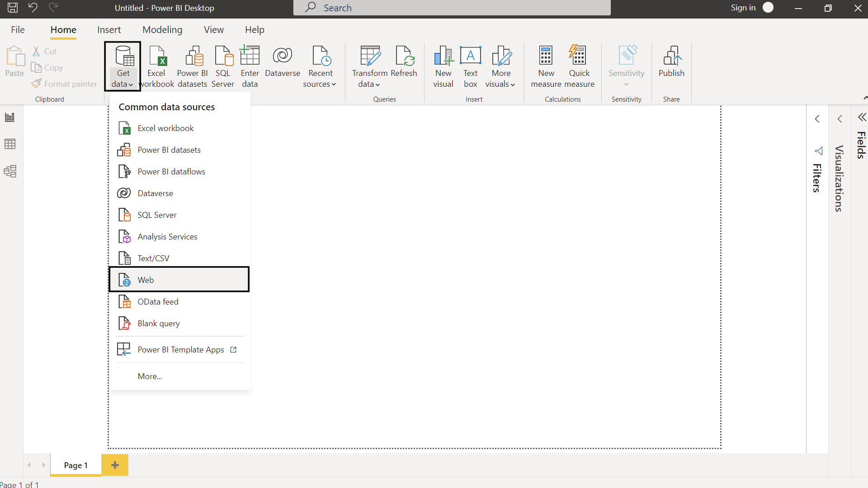
Task: Expand More visuals dropdown
Action: pos(500,66)
